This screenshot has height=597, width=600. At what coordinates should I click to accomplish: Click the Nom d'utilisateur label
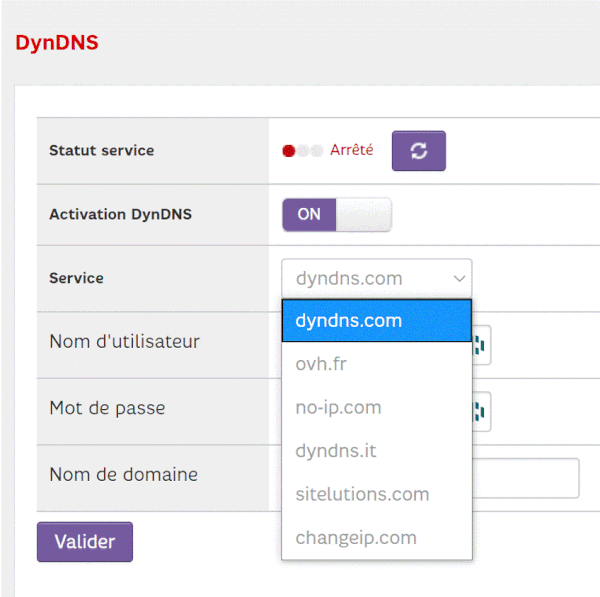(x=124, y=341)
